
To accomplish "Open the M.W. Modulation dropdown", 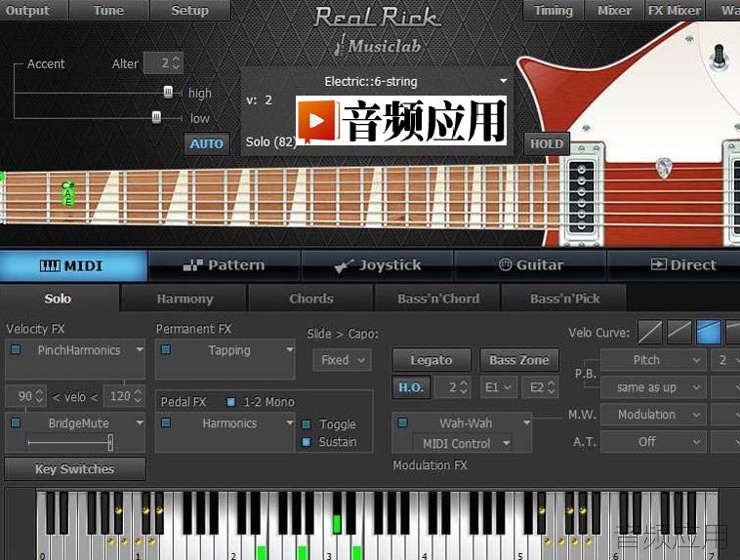I will point(653,415).
